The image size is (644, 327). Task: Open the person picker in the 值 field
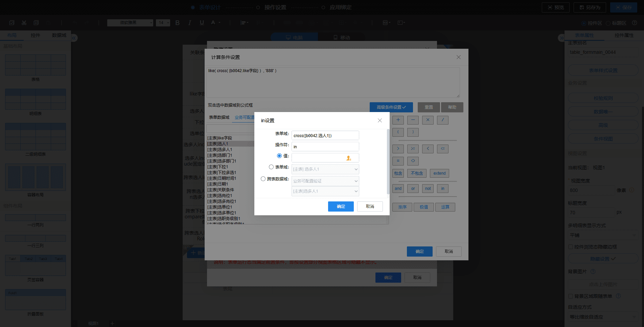tap(349, 158)
